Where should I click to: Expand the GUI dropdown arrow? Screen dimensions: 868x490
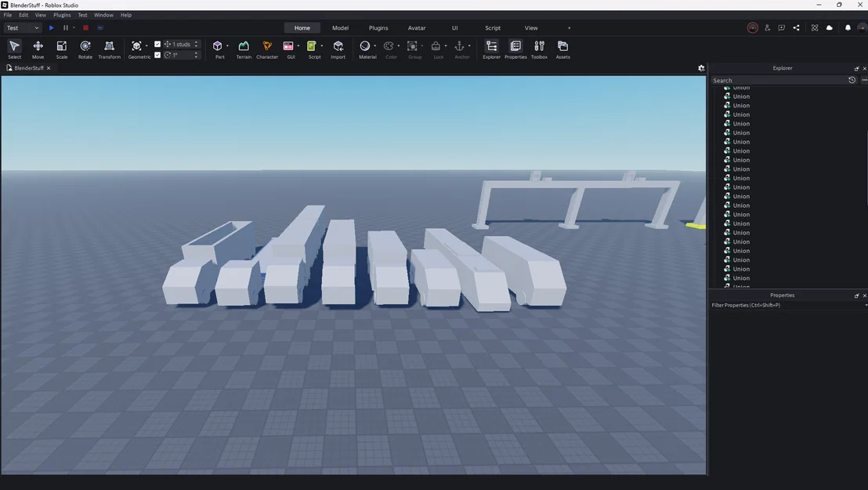click(x=298, y=46)
